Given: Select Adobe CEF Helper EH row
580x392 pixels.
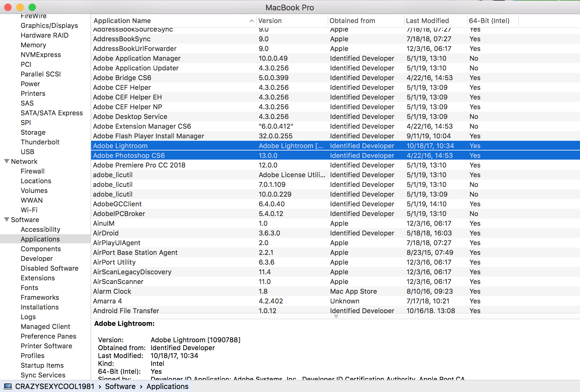Looking at the screenshot, I should click(x=336, y=97).
